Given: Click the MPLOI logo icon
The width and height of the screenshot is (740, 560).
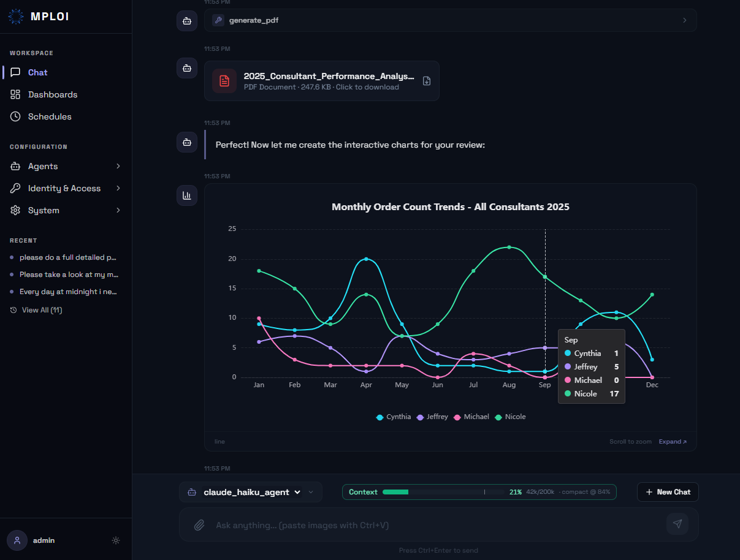Looking at the screenshot, I should [x=16, y=17].
